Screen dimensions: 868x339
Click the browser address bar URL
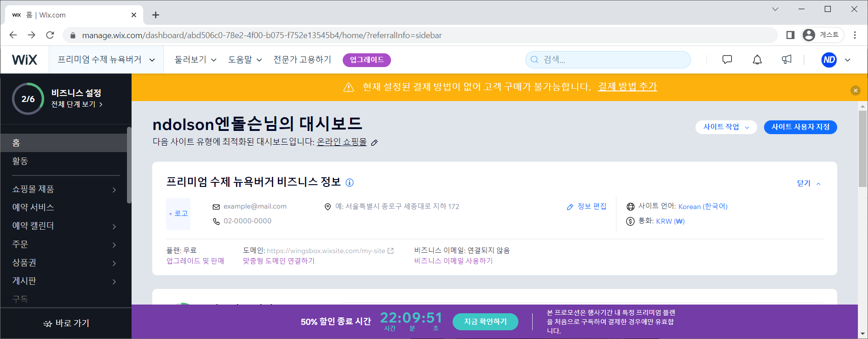[262, 35]
